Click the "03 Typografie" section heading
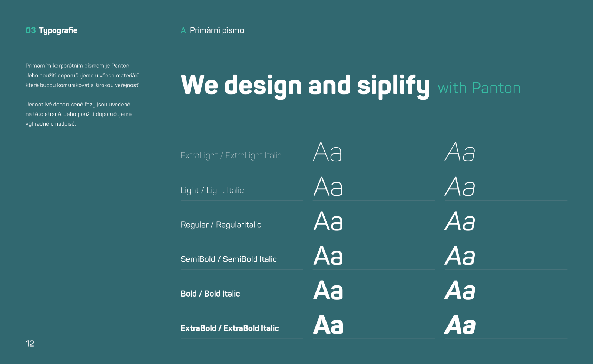The width and height of the screenshot is (593, 364). [x=52, y=30]
